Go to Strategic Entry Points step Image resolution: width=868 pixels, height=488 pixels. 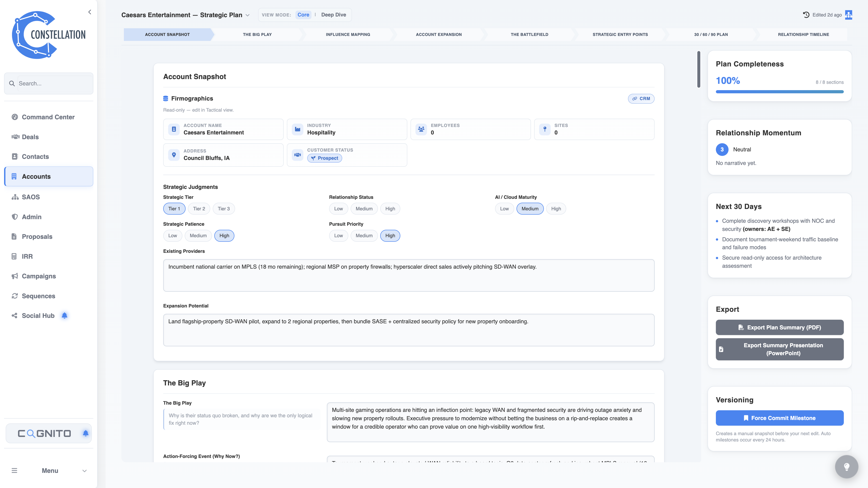[620, 34]
